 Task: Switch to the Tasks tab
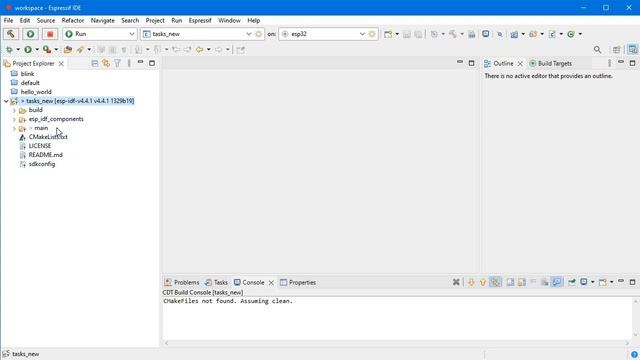click(x=216, y=282)
